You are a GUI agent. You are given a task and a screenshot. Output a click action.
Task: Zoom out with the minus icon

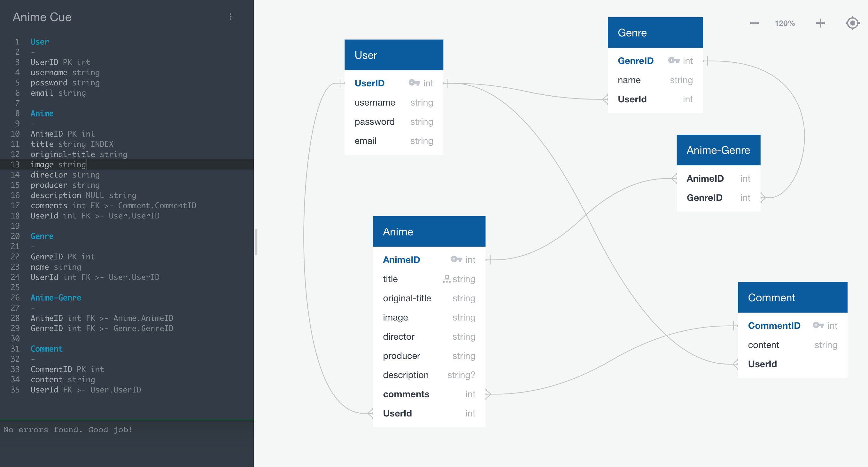pyautogui.click(x=754, y=23)
